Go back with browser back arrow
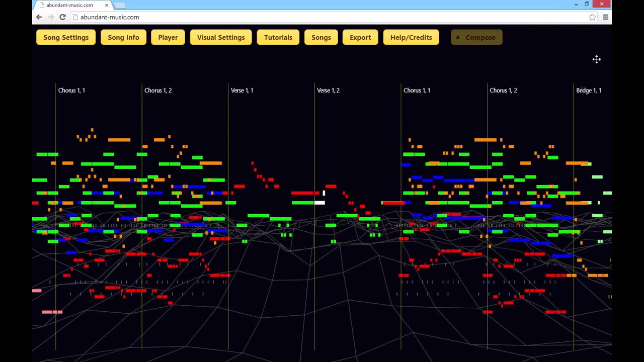This screenshot has width=644, height=362. point(39,17)
